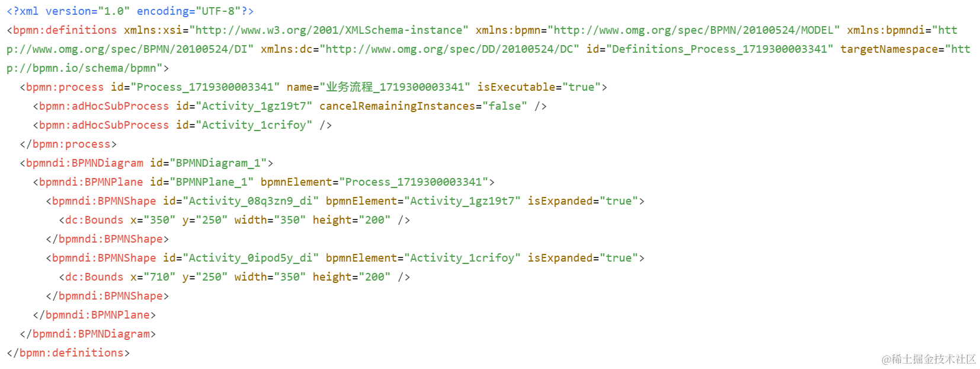Click the closing bpmn:process tag
The image size is (980, 369).
pyautogui.click(x=68, y=144)
